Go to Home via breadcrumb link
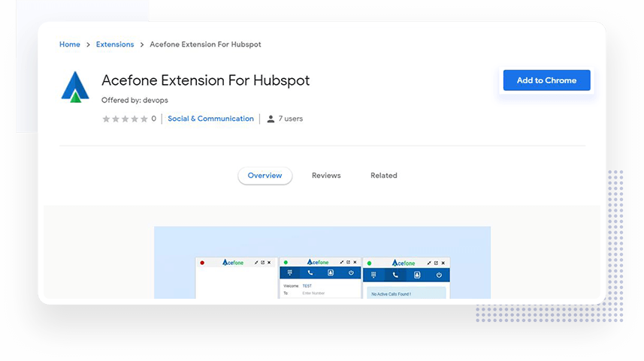The width and height of the screenshot is (644, 361). point(70,44)
